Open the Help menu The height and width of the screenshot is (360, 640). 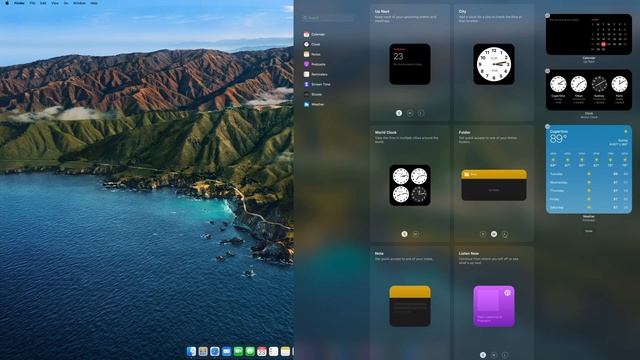[94, 3]
